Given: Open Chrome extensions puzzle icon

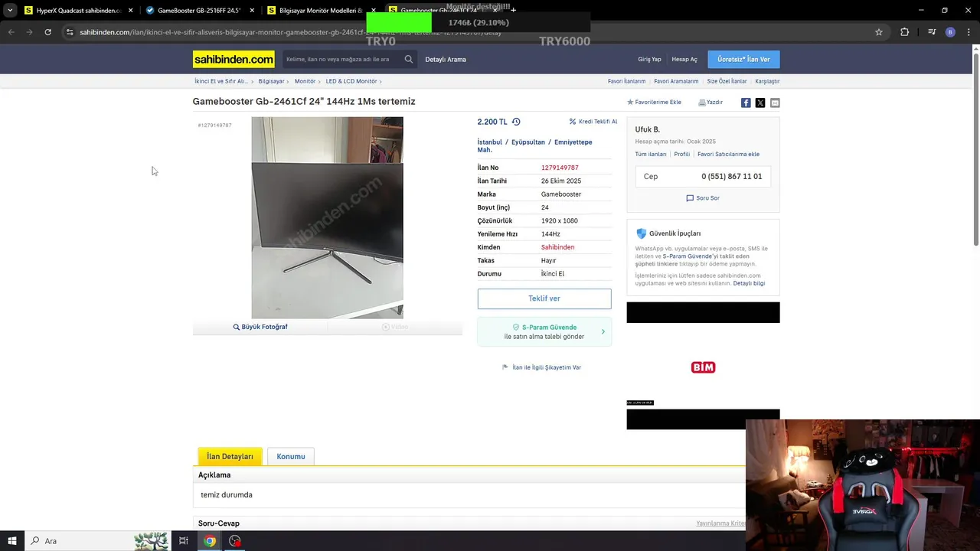Looking at the screenshot, I should [x=904, y=32].
